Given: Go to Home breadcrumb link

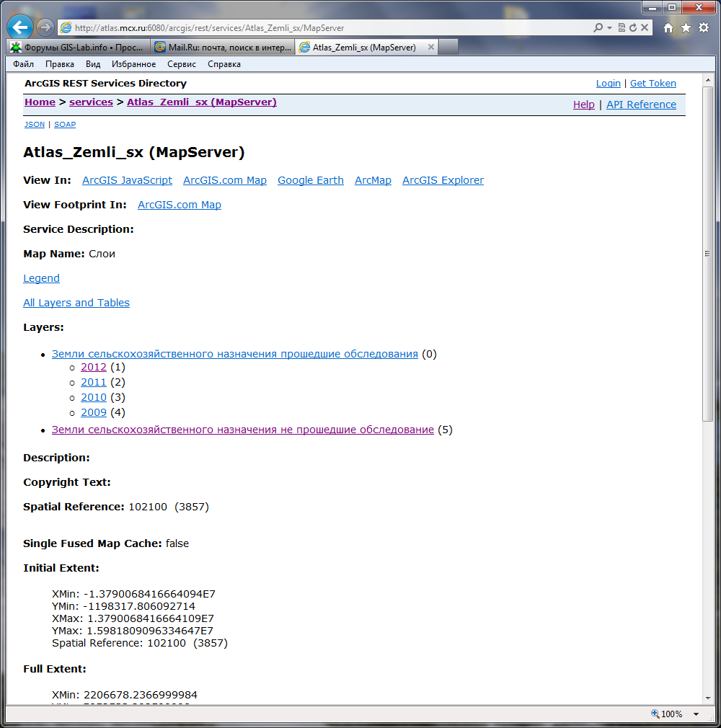Looking at the screenshot, I should (x=40, y=102).
